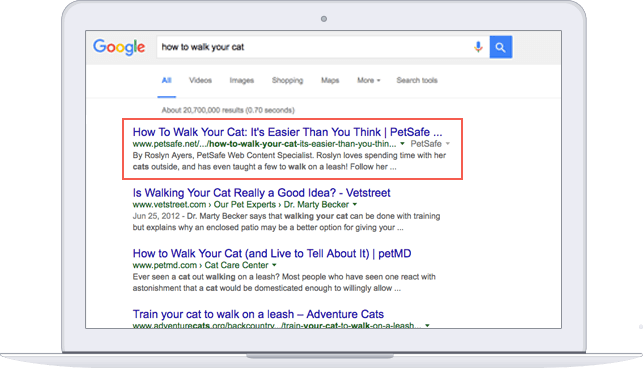Select the All results tab
Screen dimensions: 643x368
click(166, 80)
